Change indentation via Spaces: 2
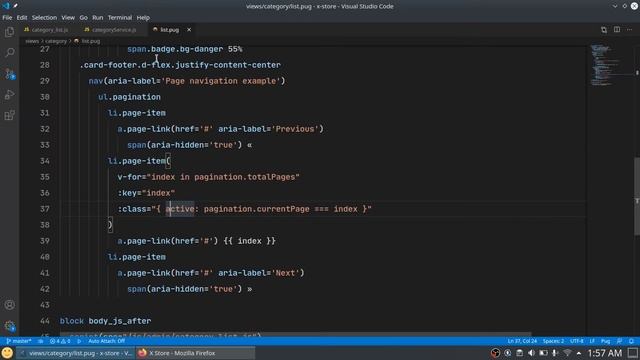This screenshot has height=360, width=640. coord(553,341)
